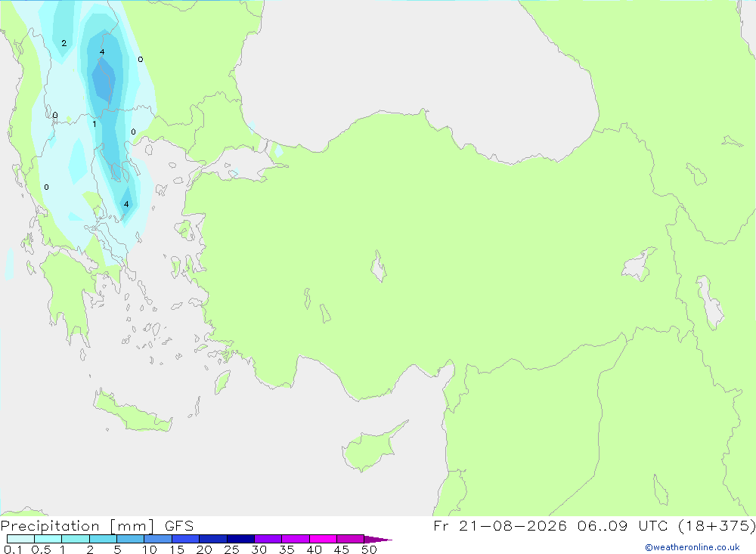
Task: Click the legend tick label '40'
Action: point(314,549)
